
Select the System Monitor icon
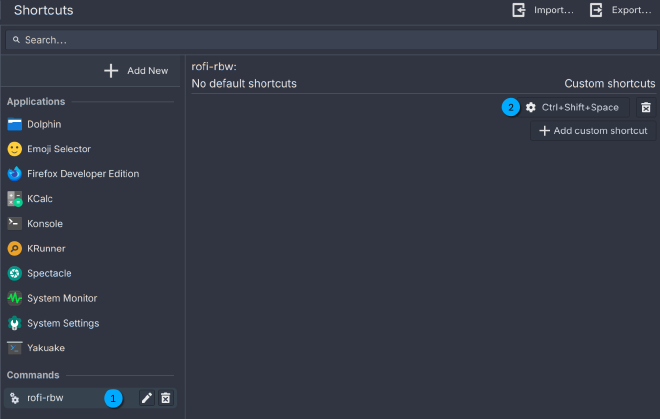[15, 298]
